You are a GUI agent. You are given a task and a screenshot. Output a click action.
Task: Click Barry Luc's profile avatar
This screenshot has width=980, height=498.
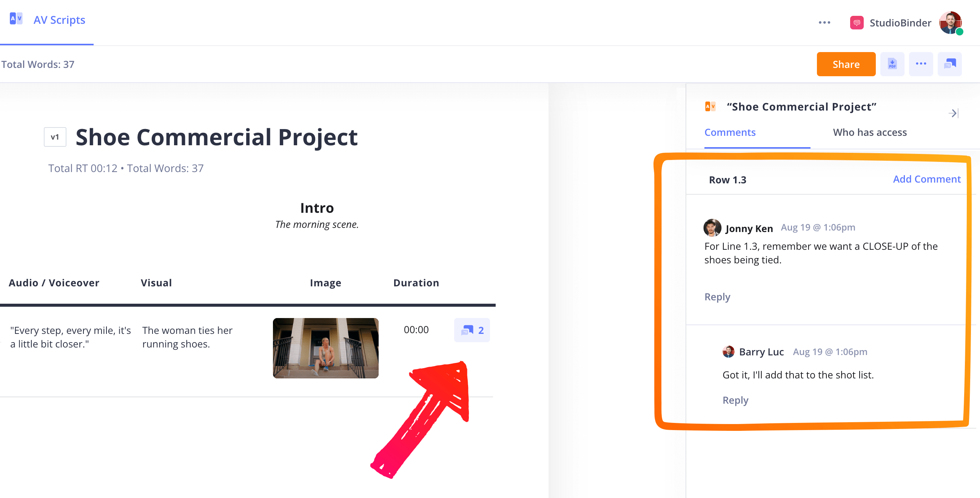(729, 352)
